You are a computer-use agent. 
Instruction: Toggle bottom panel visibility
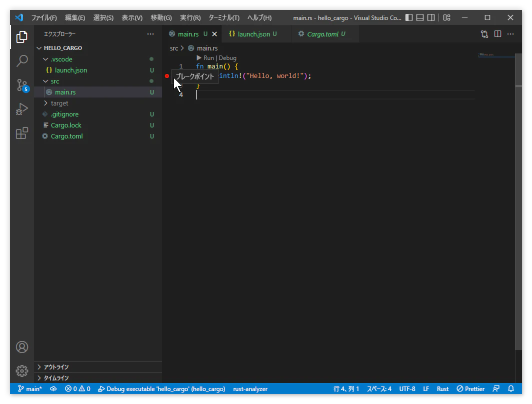(x=420, y=17)
